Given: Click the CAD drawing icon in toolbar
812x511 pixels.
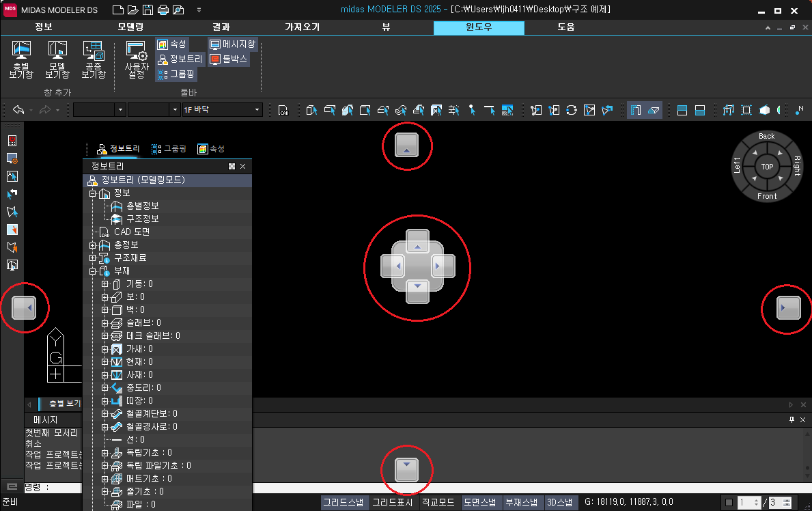Looking at the screenshot, I should 283,110.
